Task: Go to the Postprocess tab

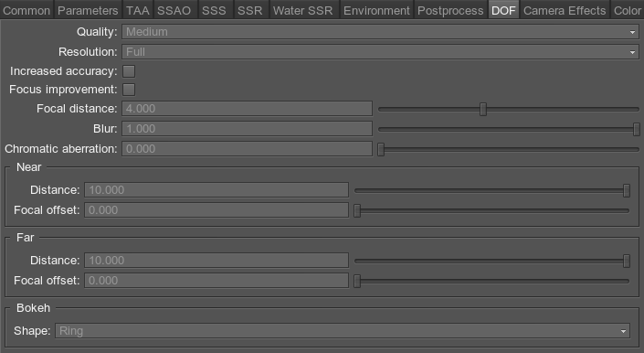Action: pyautogui.click(x=450, y=10)
